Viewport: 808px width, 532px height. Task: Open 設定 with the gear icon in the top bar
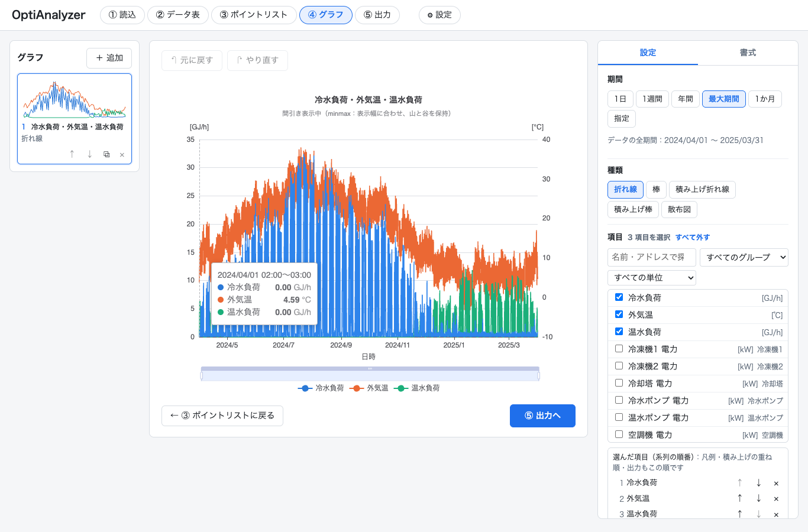439,15
